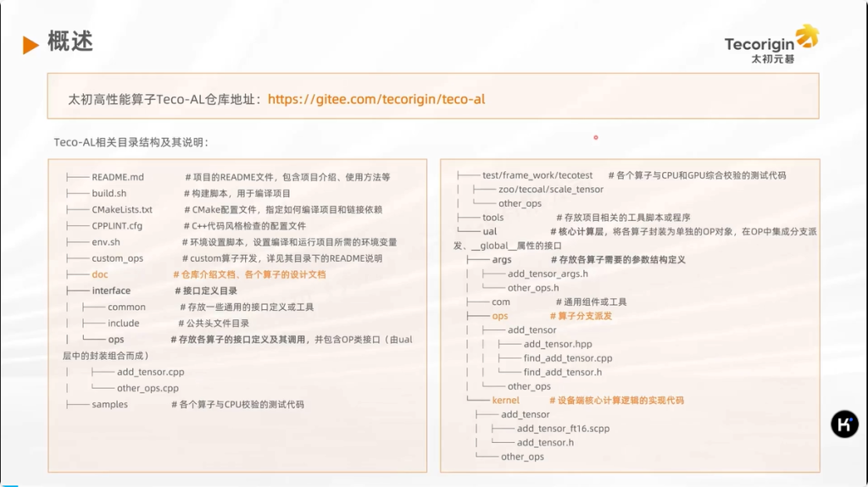Select the add_tensor.cpp file under ops
868x487 pixels.
point(150,372)
